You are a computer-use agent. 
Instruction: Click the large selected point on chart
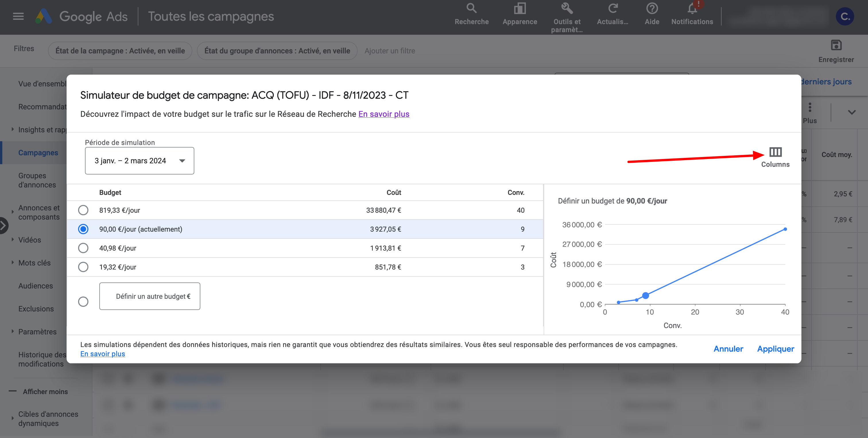coord(645,295)
